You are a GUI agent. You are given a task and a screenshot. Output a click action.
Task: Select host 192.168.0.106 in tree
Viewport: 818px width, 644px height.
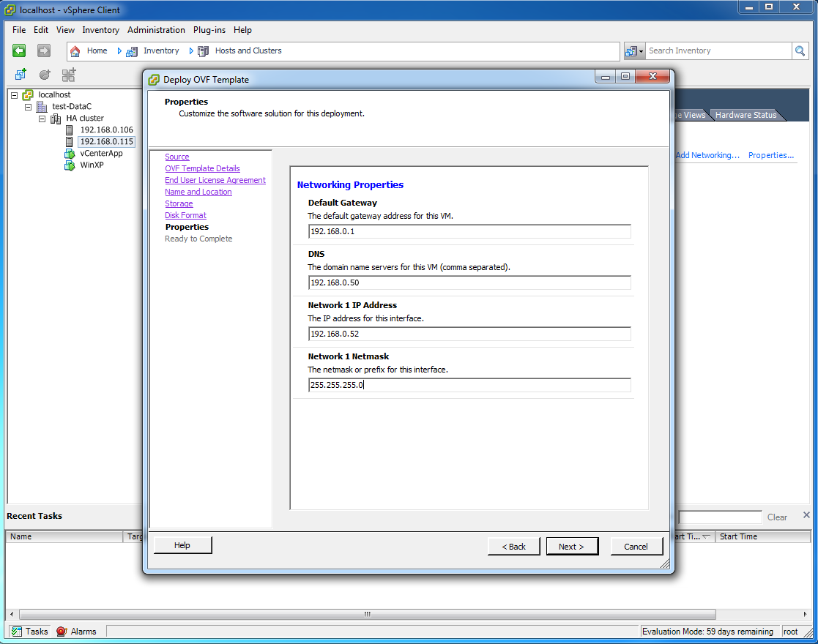106,130
